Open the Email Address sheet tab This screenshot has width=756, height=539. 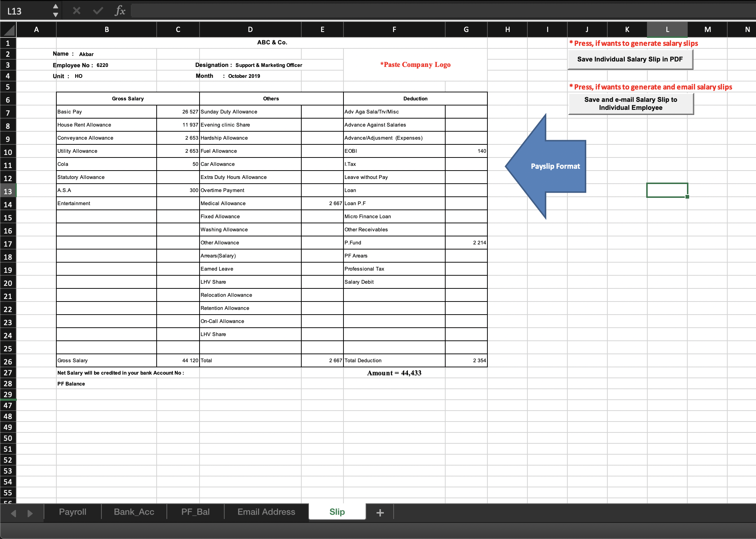[266, 512]
